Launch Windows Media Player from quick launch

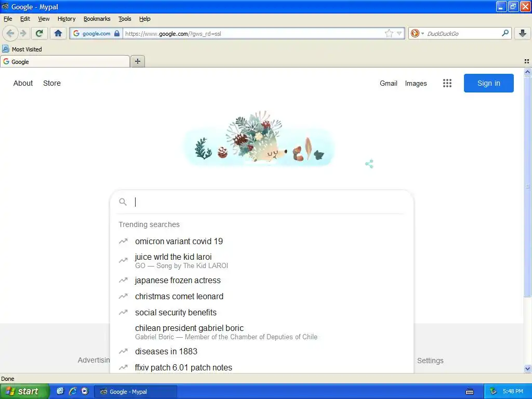(85, 391)
